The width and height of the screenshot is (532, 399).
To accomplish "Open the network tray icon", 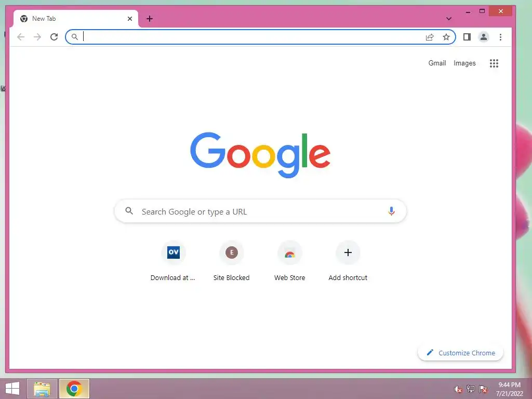I will coord(471,389).
